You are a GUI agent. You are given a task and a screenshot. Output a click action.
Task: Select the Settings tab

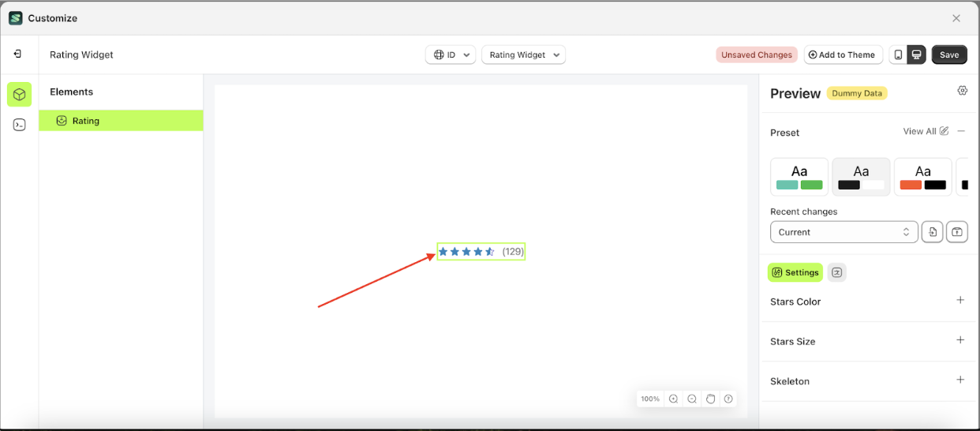[795, 272]
